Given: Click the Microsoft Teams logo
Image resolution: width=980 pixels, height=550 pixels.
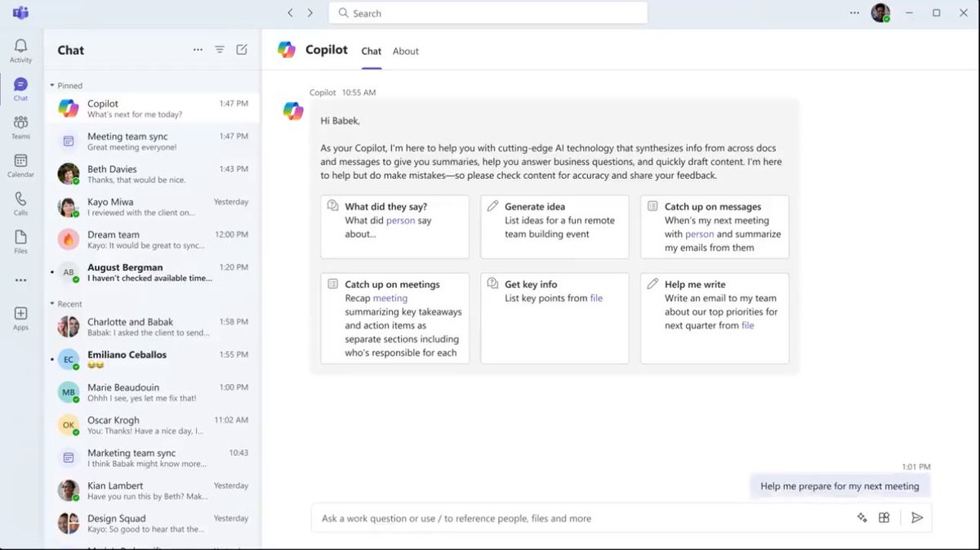Looking at the screenshot, I should 20,13.
